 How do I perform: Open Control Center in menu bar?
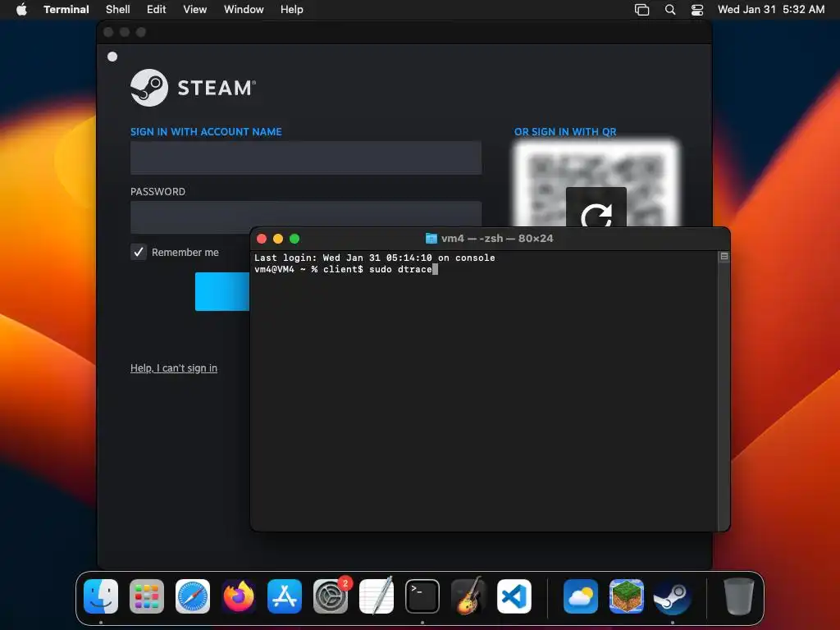click(697, 10)
